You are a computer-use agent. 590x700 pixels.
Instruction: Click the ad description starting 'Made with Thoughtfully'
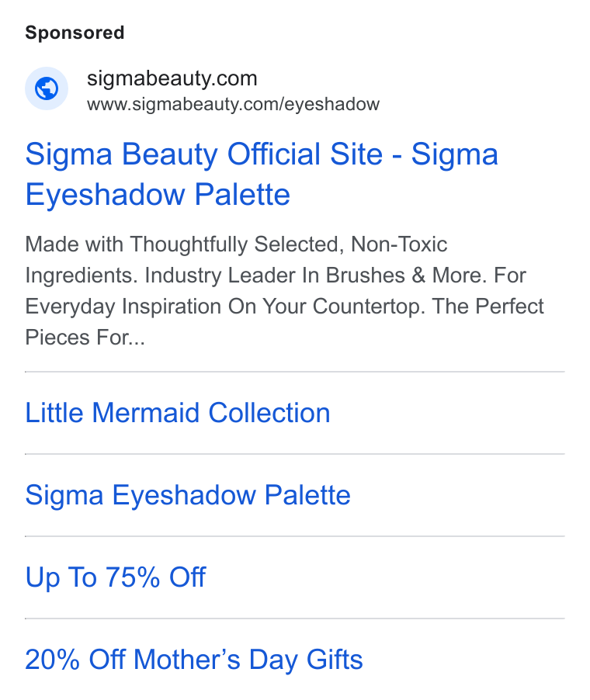click(284, 290)
